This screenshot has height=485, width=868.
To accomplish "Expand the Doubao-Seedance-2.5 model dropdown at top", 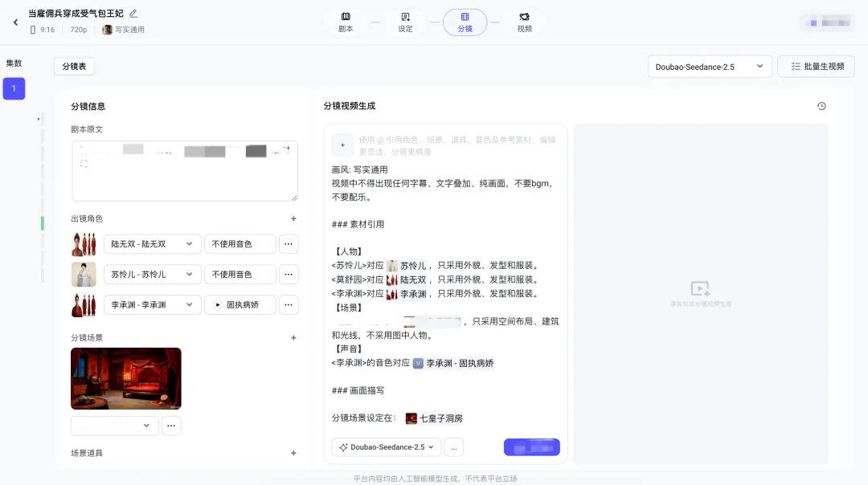I will coord(710,67).
